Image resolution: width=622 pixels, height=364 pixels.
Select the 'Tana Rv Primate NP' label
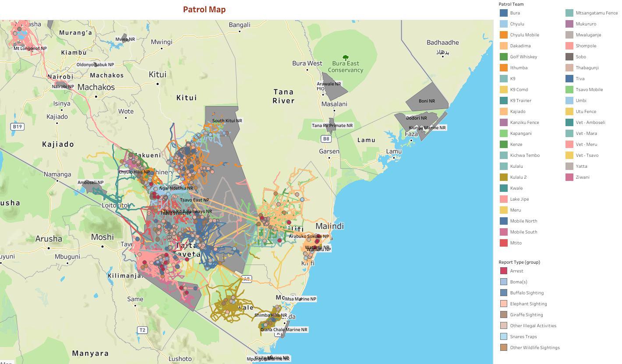[x=332, y=126]
